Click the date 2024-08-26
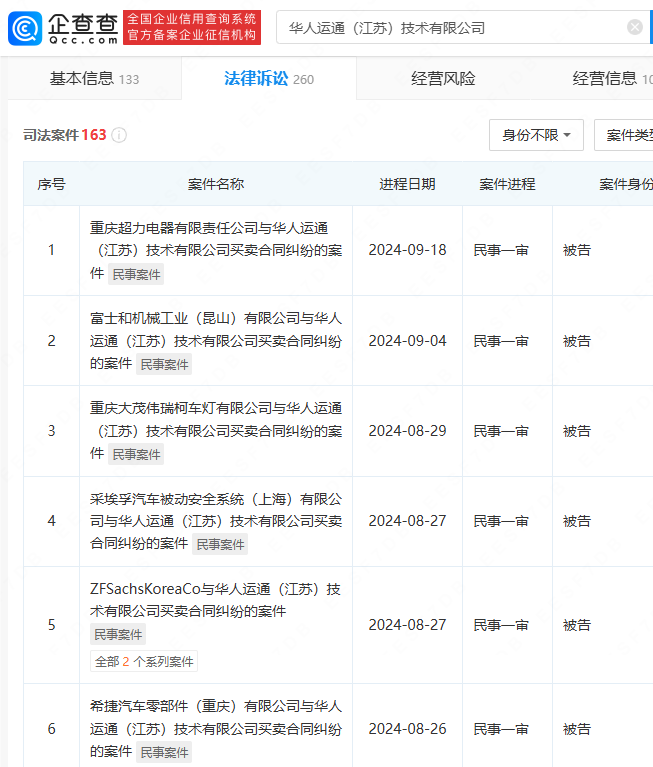 407,729
